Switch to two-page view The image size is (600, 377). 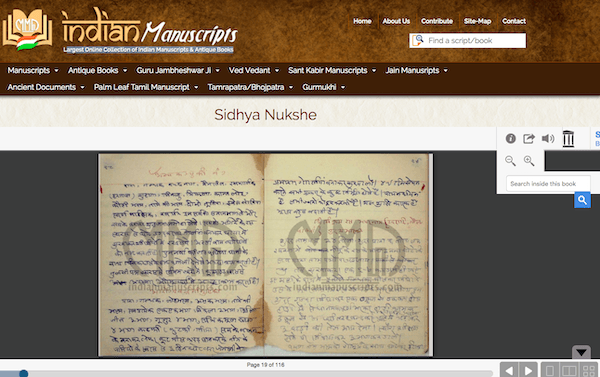569,370
